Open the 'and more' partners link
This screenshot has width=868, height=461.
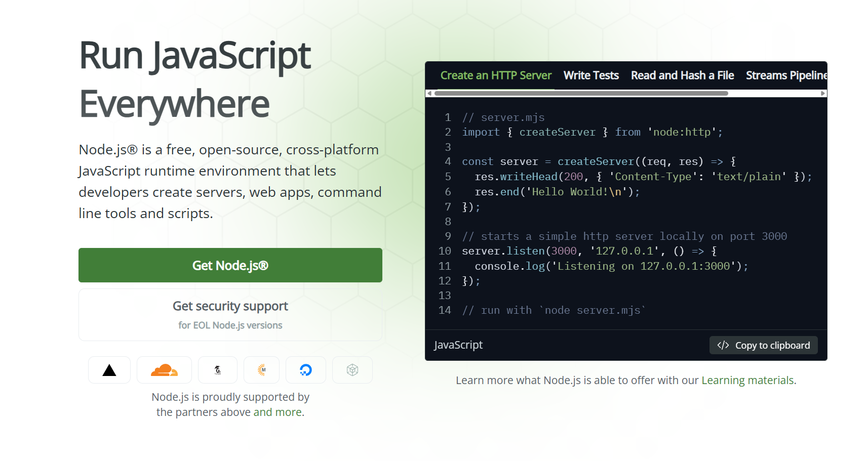click(278, 412)
